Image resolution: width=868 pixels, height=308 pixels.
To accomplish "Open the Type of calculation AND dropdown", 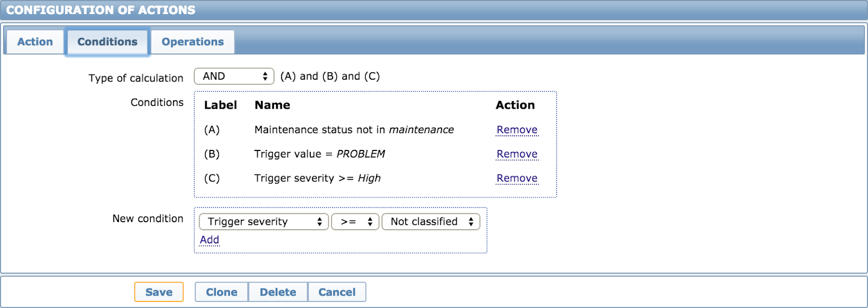I will 234,77.
